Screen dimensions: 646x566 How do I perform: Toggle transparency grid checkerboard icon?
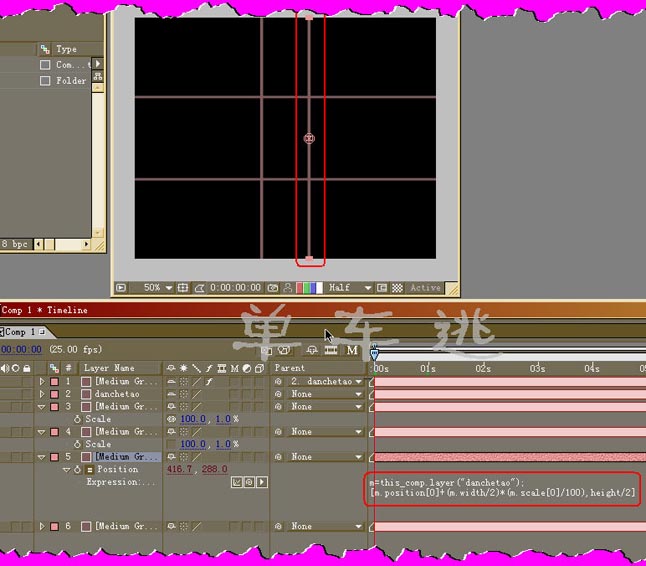pyautogui.click(x=397, y=288)
